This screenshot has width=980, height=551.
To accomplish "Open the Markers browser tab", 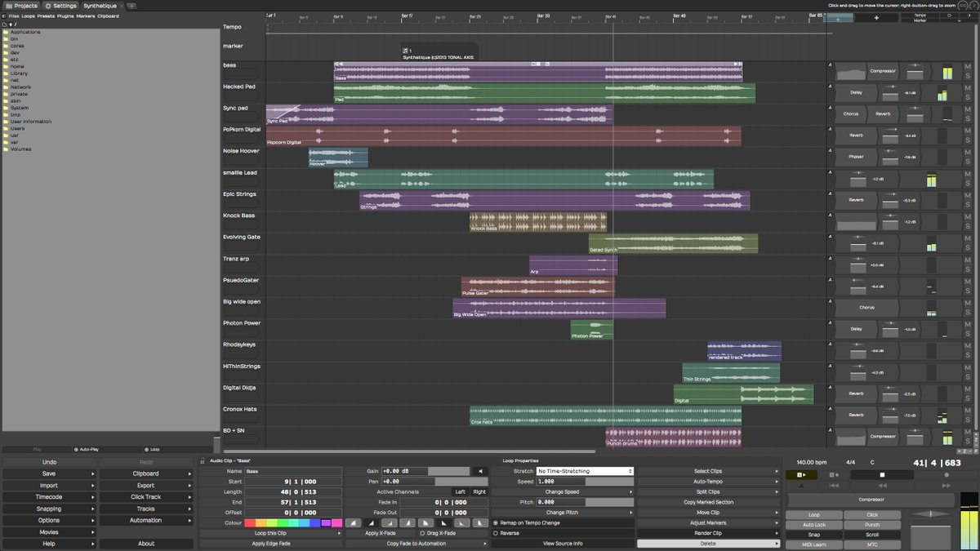I will pos(86,16).
